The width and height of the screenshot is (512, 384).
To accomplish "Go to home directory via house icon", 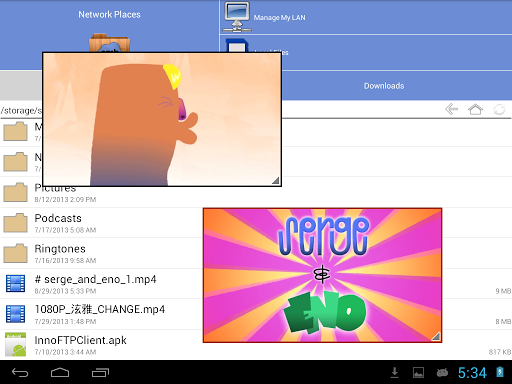I will click(475, 109).
